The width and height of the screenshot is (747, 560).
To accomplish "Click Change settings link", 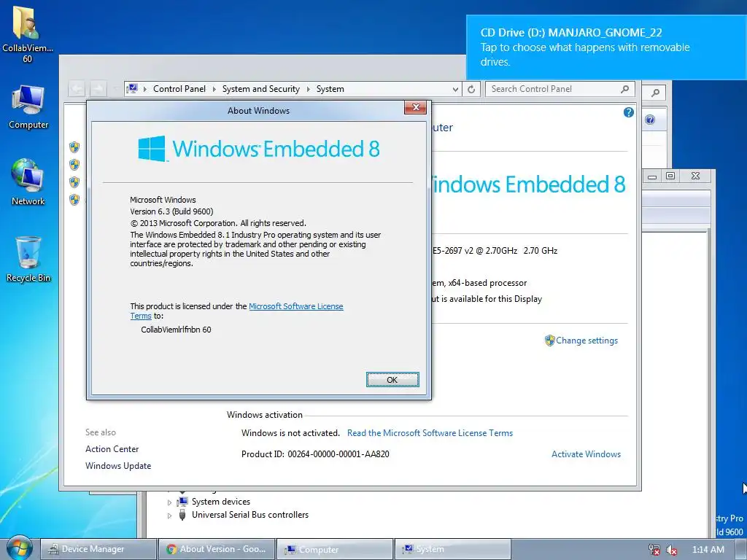I will tap(587, 341).
